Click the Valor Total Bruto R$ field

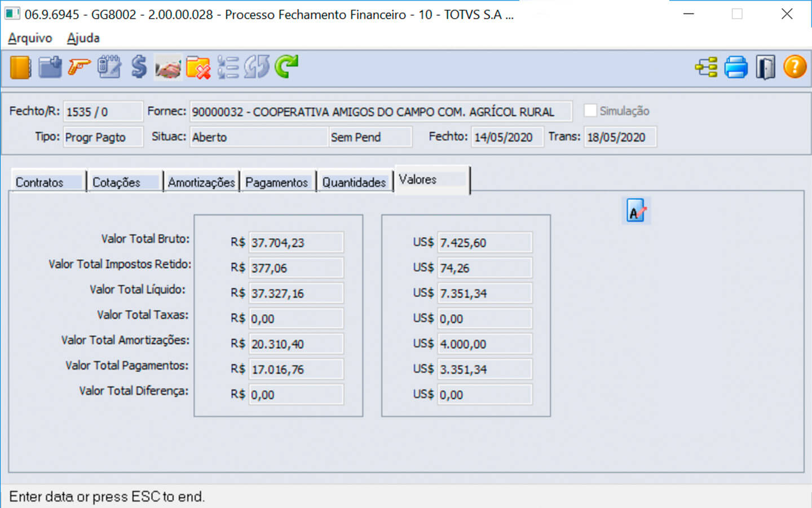pyautogui.click(x=295, y=243)
